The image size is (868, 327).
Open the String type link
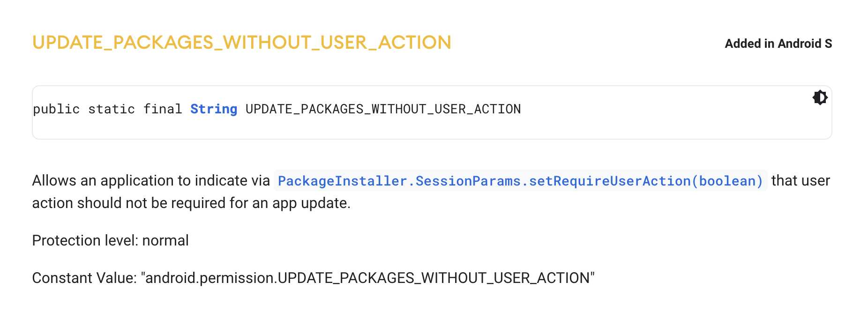214,109
